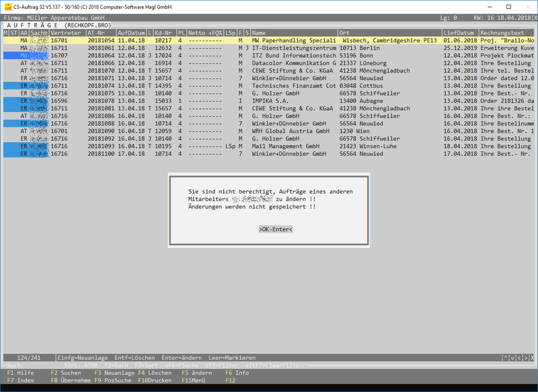Screen dimensions: 538x392
Task: Confirm the warning with OK-Enter
Action: tap(275, 229)
